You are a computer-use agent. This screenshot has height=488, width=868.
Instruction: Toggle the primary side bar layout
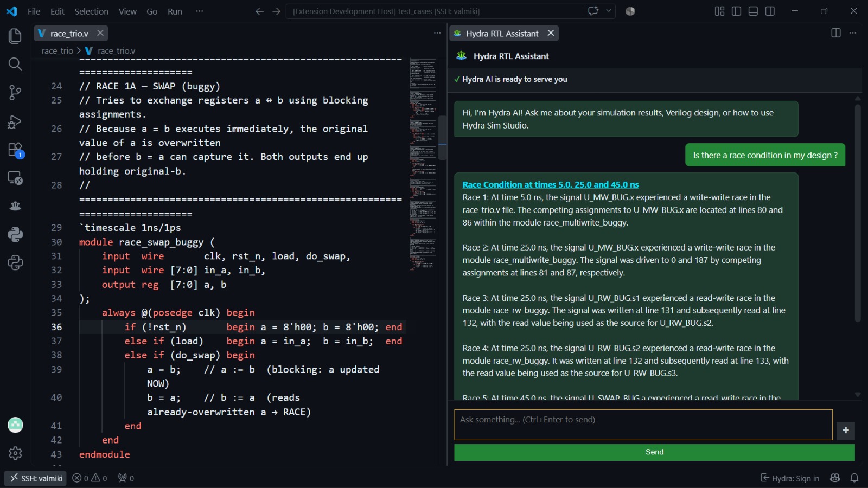click(736, 11)
